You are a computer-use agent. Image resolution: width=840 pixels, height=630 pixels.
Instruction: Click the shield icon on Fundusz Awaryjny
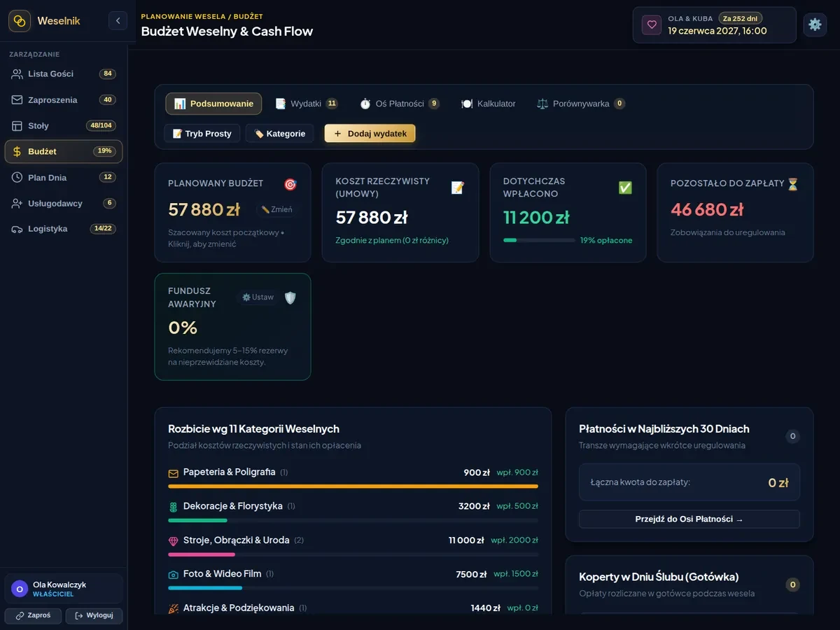[290, 297]
